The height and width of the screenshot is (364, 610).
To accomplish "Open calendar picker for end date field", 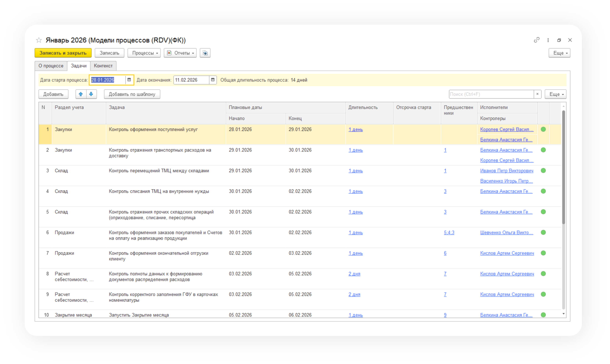I will 213,80.
